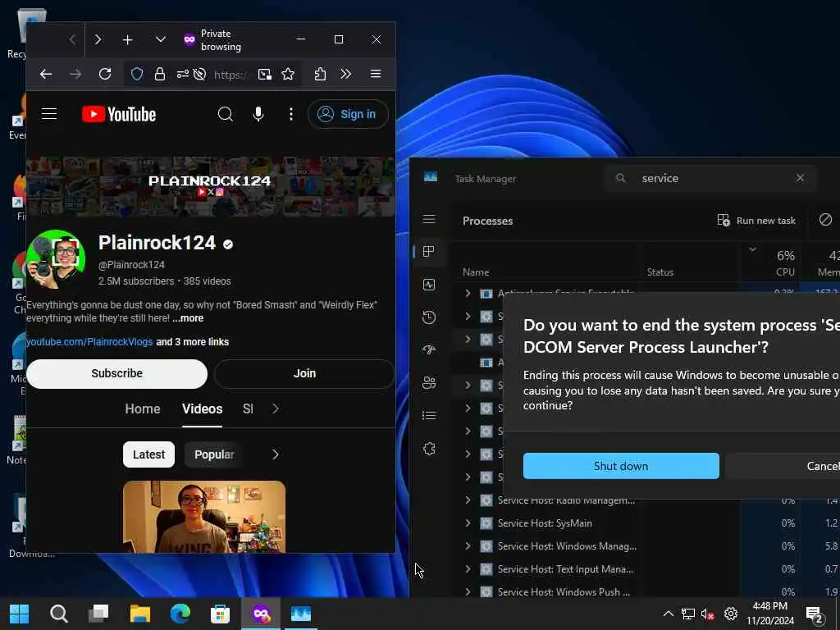
Task: Open Windows taskbar search
Action: (59, 614)
